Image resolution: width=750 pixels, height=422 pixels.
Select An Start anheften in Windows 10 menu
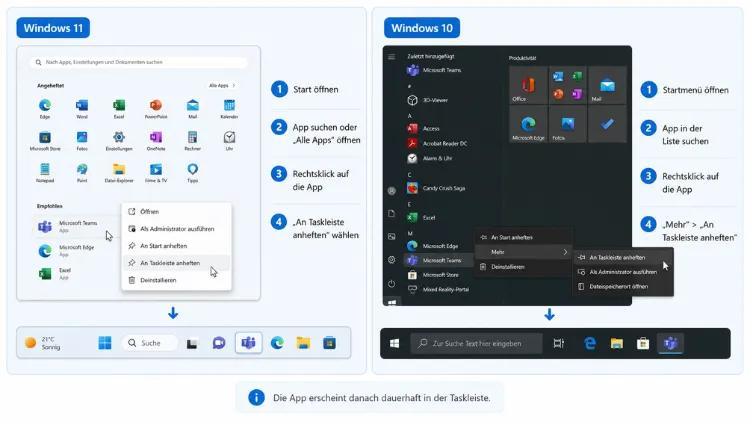pos(524,237)
